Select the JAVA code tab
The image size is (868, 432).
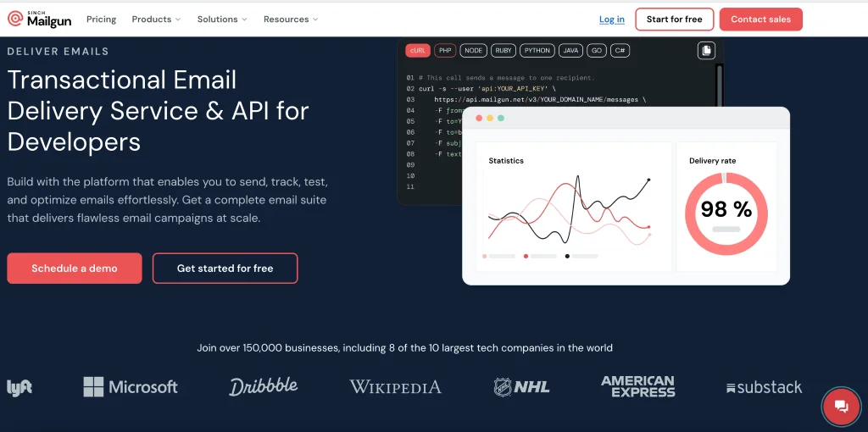coord(570,50)
